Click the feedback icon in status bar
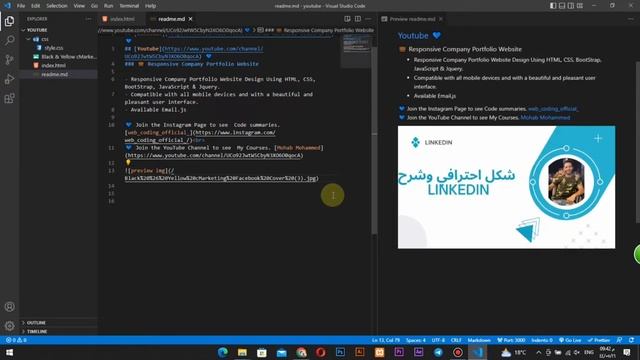The width and height of the screenshot is (640, 360). point(620,340)
